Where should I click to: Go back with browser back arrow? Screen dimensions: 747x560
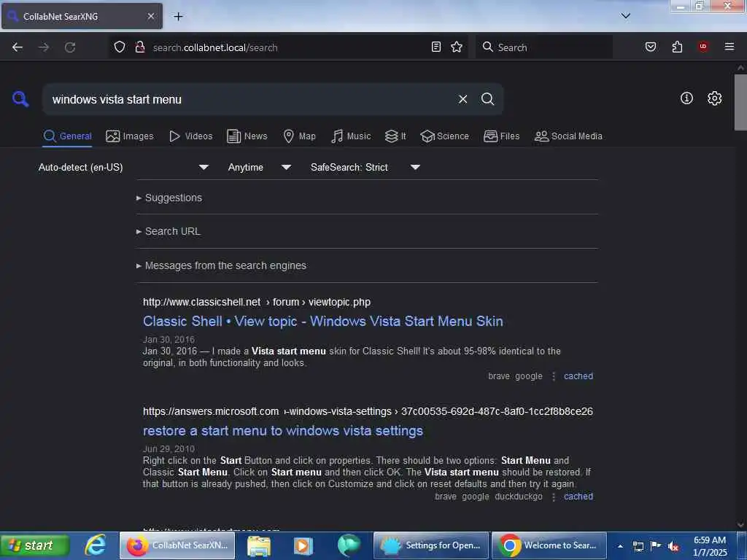pos(18,47)
